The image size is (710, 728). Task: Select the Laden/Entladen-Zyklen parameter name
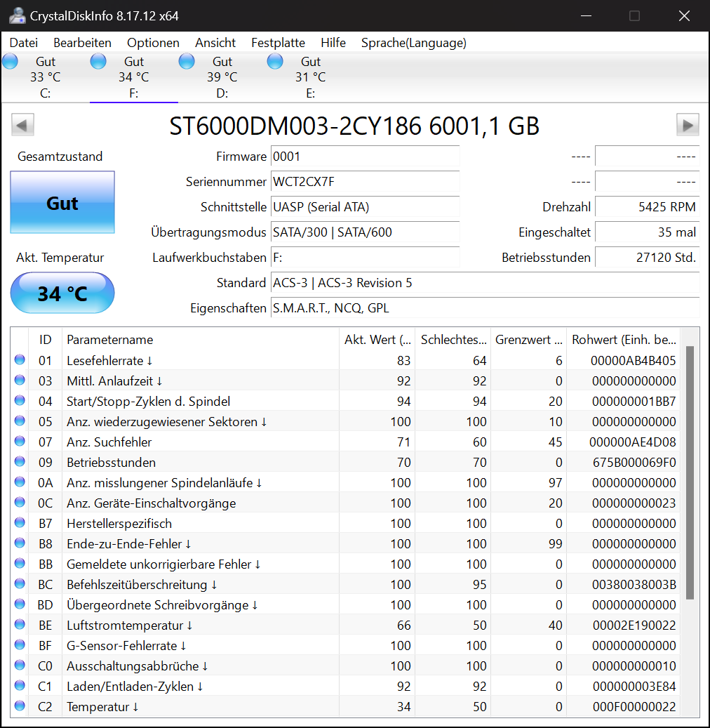tap(135, 687)
